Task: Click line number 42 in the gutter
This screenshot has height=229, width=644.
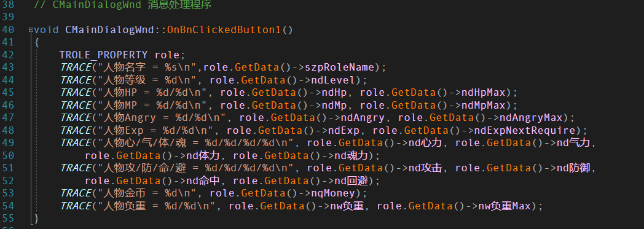Action: click(x=8, y=55)
